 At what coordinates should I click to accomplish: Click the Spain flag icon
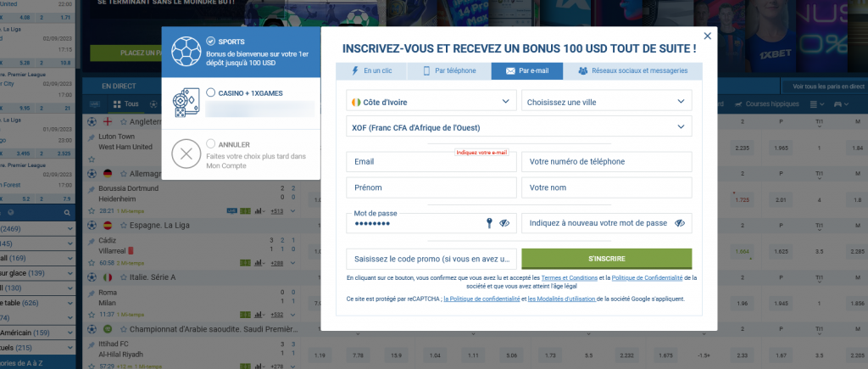pyautogui.click(x=108, y=226)
